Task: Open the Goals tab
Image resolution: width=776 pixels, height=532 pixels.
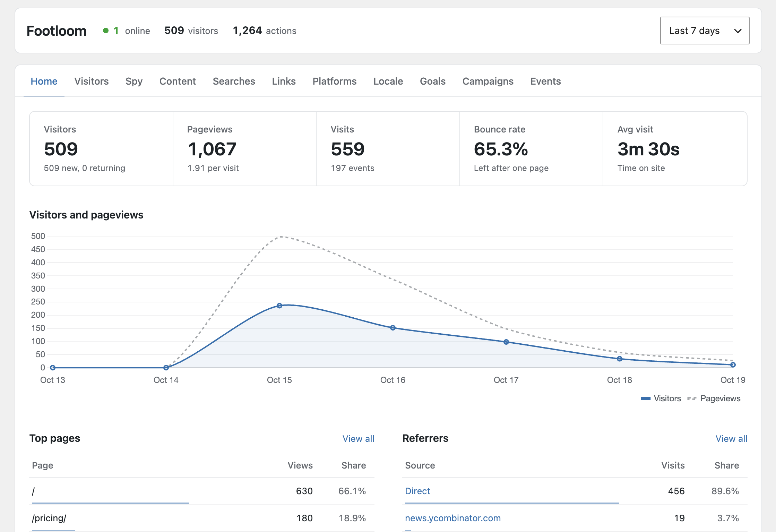Action: pyautogui.click(x=433, y=81)
